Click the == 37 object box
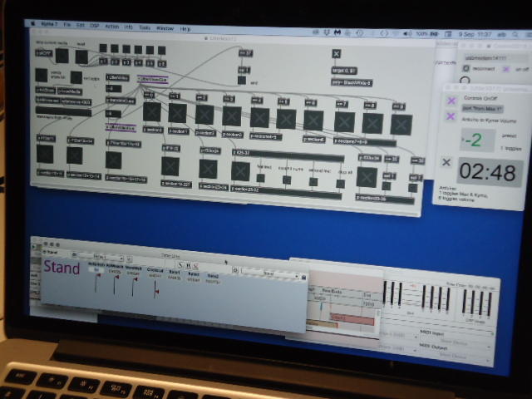The height and width of the screenshot is (399, 532). point(246,53)
